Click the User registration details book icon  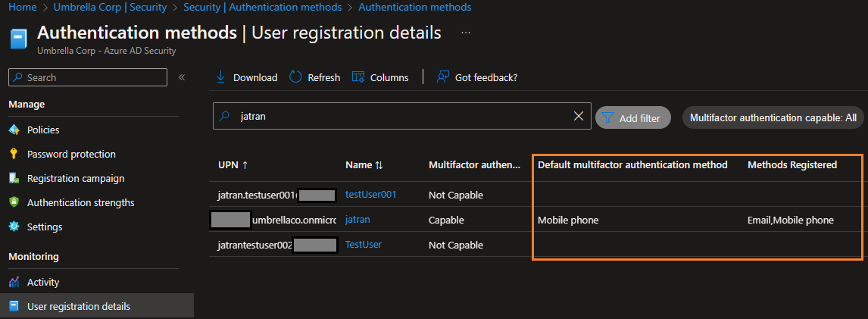point(14,306)
